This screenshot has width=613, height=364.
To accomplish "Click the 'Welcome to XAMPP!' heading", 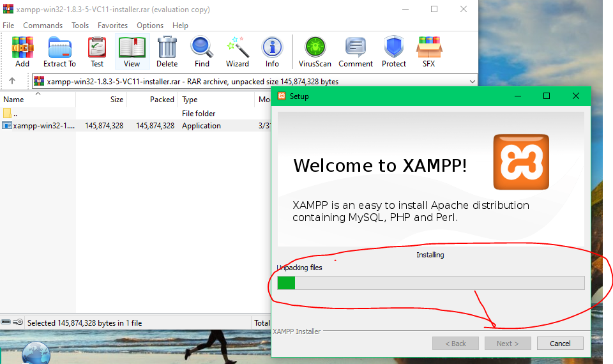I will (x=380, y=165).
